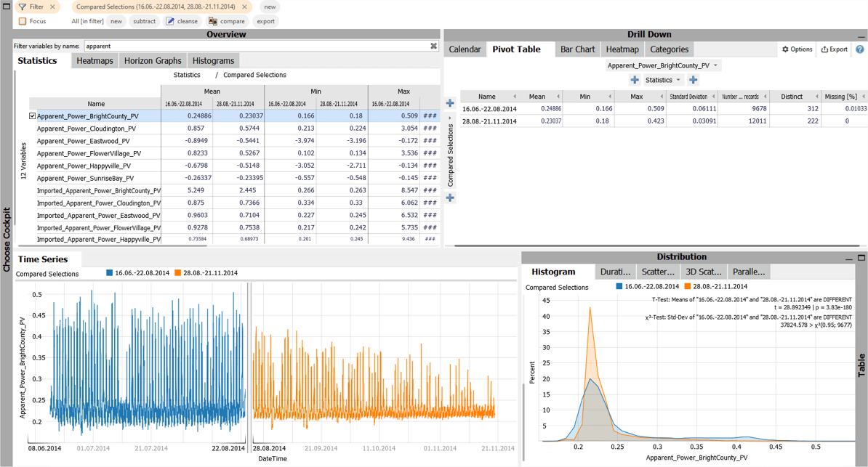This screenshot has width=868, height=467.
Task: Click orange legend swatch in Histogram
Action: point(688,286)
